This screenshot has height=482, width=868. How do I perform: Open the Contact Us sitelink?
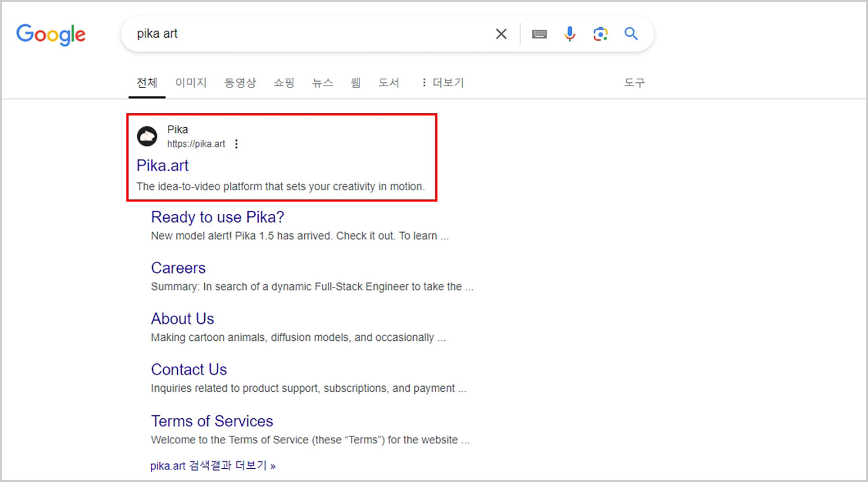coord(189,370)
